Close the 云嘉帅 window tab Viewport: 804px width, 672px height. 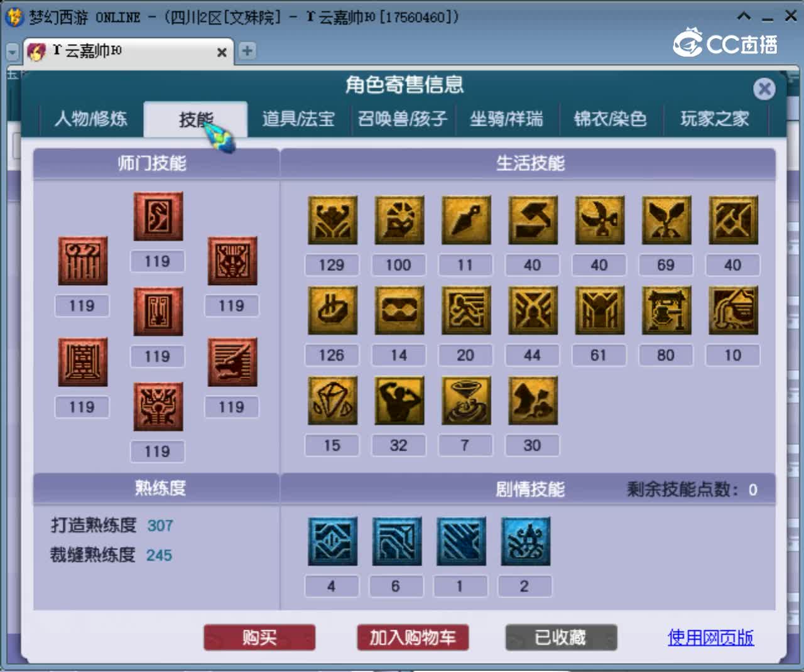coord(222,53)
